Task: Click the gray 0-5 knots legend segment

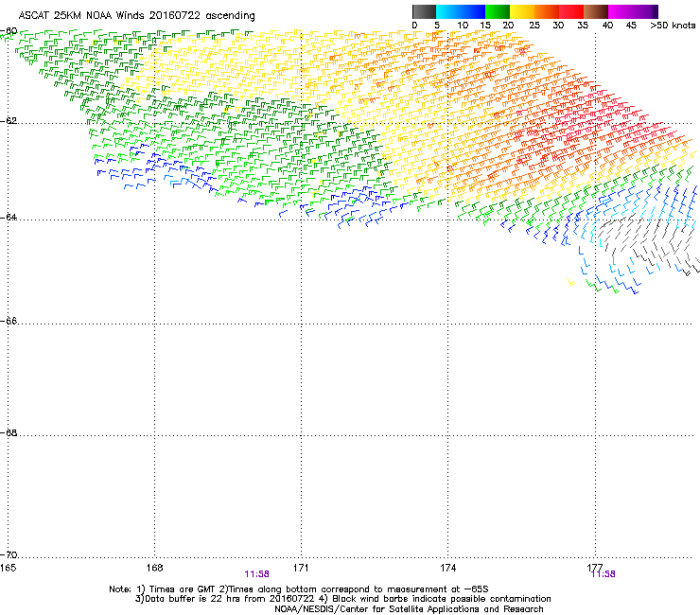Action: (424, 11)
